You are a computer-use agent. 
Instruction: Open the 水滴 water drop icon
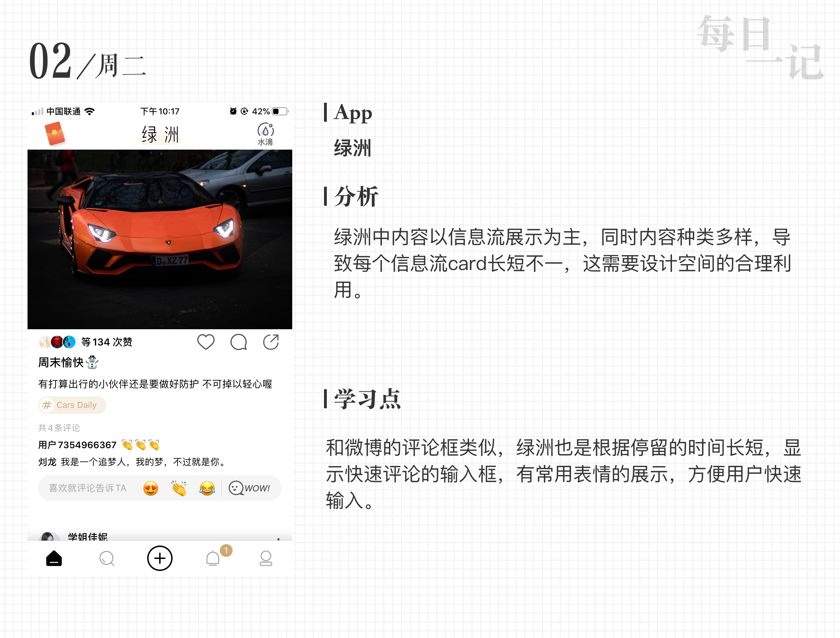point(265,134)
